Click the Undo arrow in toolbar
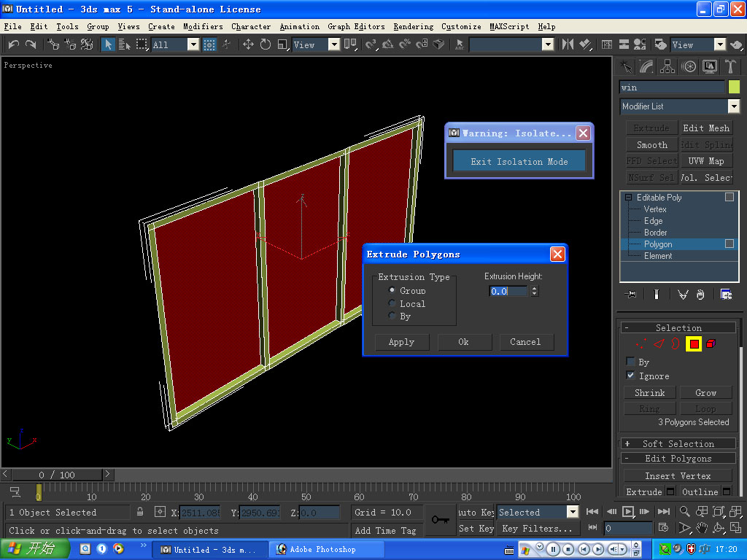 pos(13,44)
